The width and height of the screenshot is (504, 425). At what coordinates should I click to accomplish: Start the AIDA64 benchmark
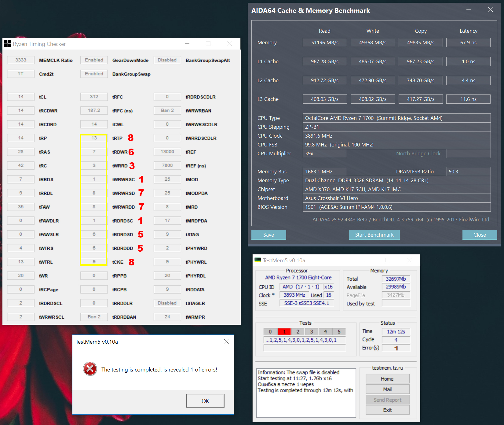(374, 235)
